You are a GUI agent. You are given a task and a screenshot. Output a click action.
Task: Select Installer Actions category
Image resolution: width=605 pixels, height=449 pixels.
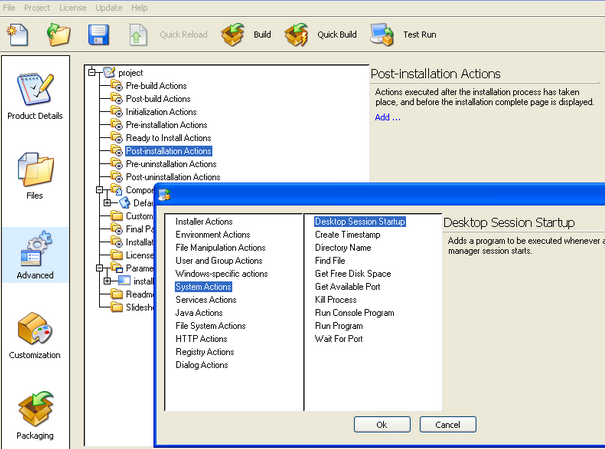click(x=204, y=221)
